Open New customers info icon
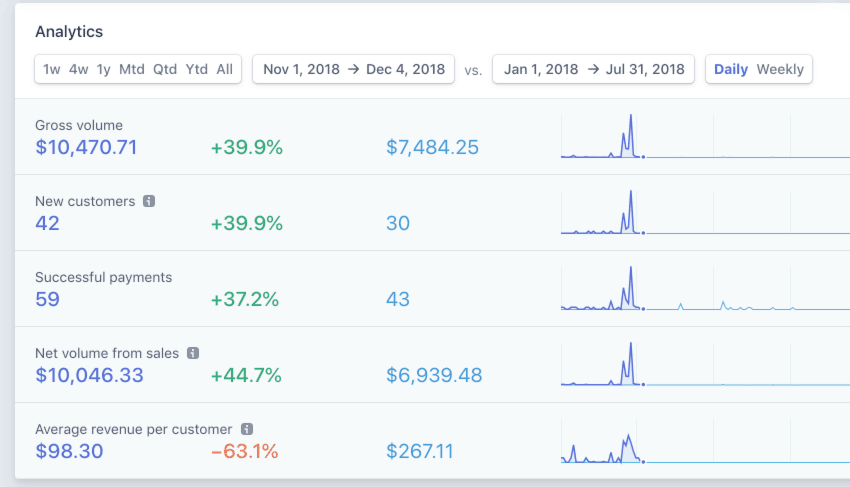The width and height of the screenshot is (850, 487). coord(149,201)
